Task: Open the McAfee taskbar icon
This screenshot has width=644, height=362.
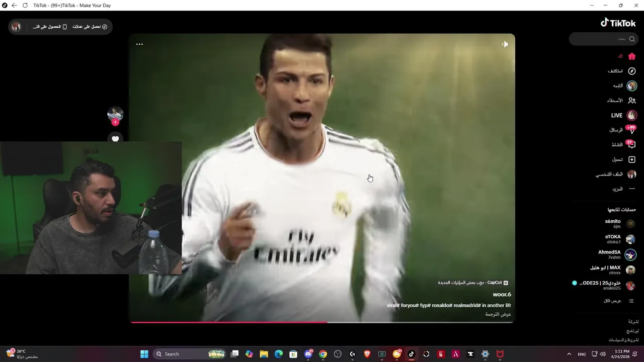Action: point(500,354)
